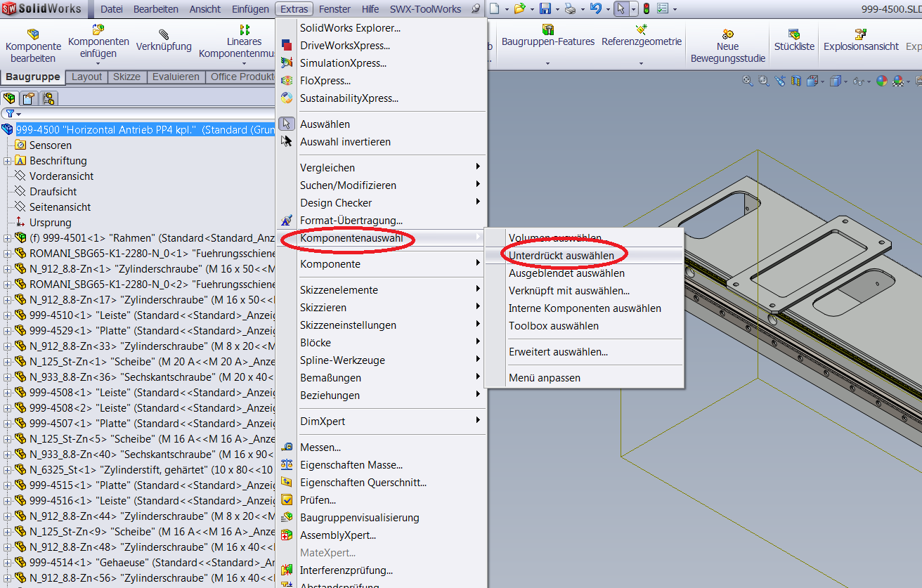Screen dimensions: 922x588
Task: Open the Komponenten einfügen dropdown arrow
Action: [x=98, y=64]
